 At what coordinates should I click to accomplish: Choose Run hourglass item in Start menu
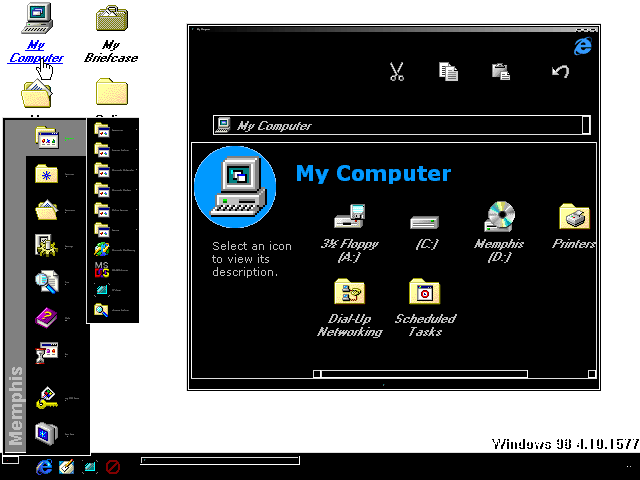pyautogui.click(x=56, y=354)
